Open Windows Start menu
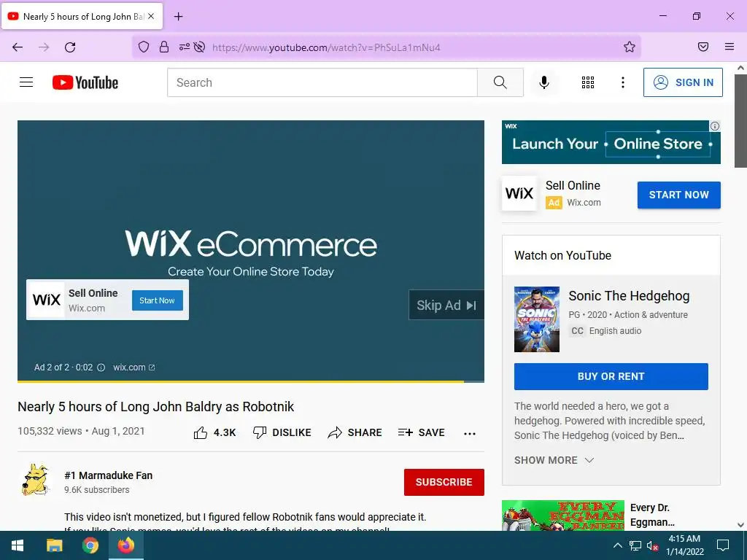This screenshot has height=560, width=747. [x=18, y=545]
